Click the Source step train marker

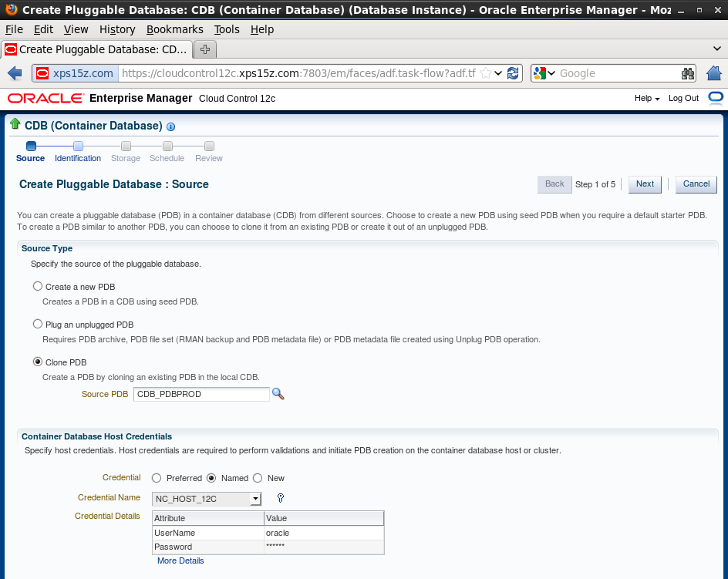coord(31,146)
